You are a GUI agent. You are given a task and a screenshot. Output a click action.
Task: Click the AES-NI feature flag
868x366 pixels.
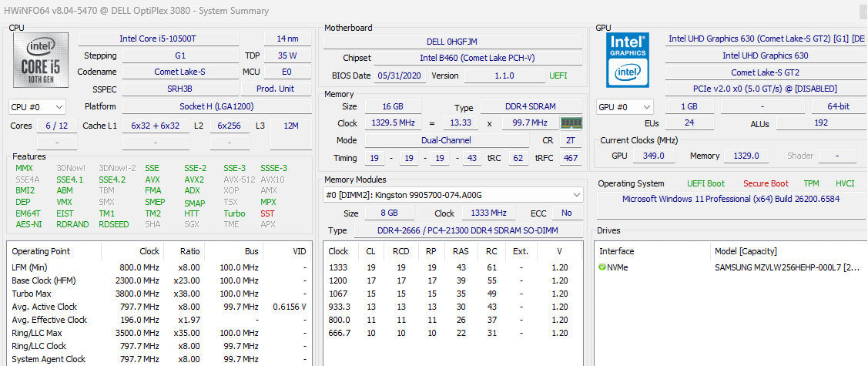click(x=28, y=224)
